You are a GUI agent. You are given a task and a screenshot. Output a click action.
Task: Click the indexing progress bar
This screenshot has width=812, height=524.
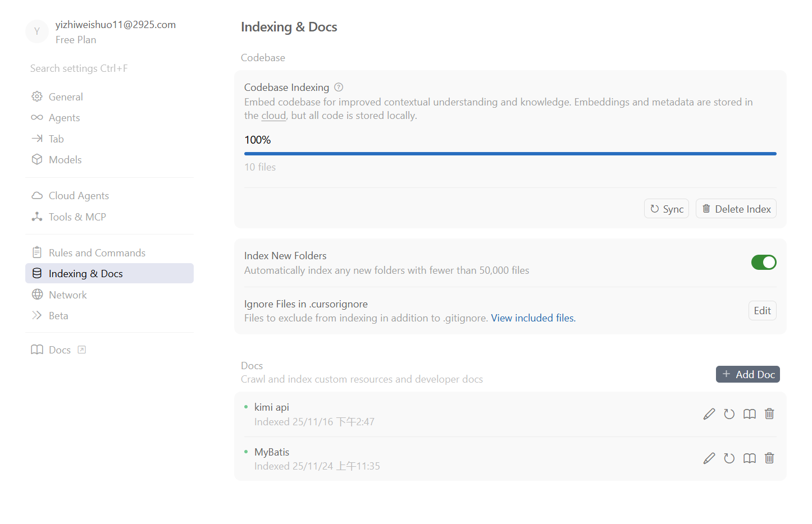tap(510, 154)
